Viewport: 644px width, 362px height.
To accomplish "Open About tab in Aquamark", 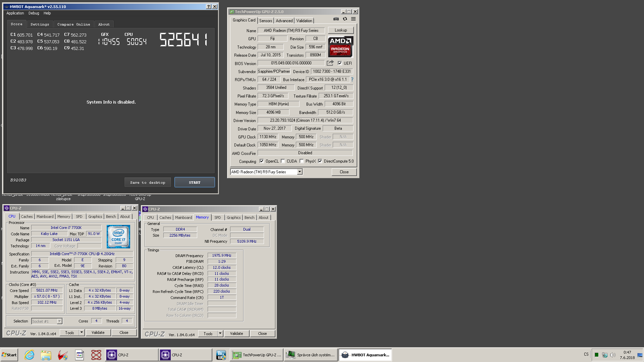I will click(104, 24).
